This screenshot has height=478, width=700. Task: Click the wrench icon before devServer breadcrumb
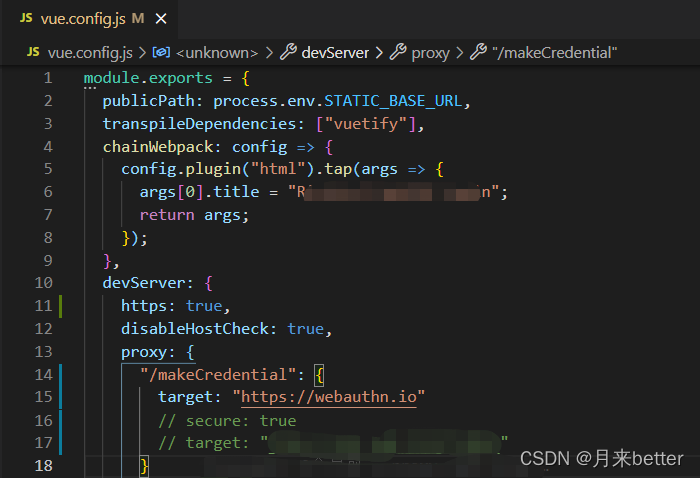pos(288,52)
